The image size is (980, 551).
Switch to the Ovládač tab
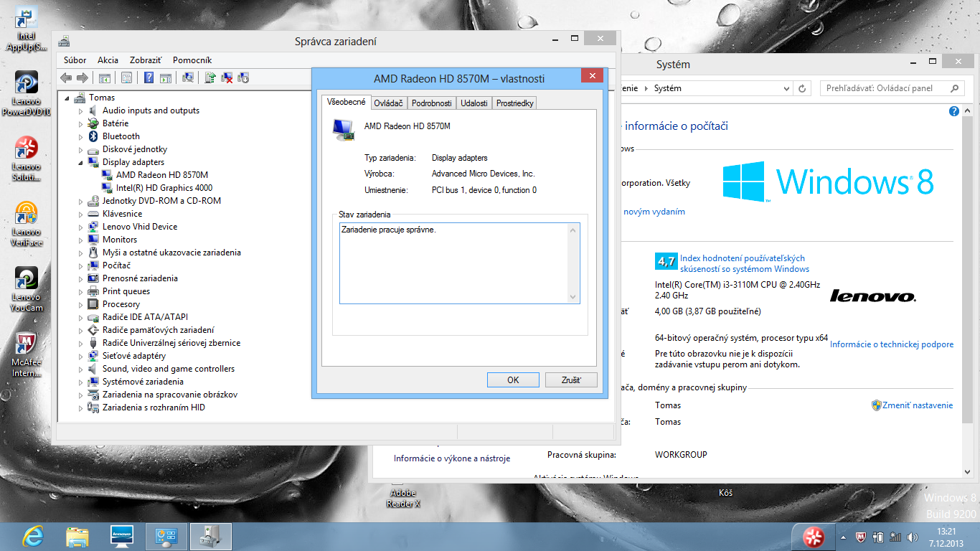pyautogui.click(x=388, y=103)
